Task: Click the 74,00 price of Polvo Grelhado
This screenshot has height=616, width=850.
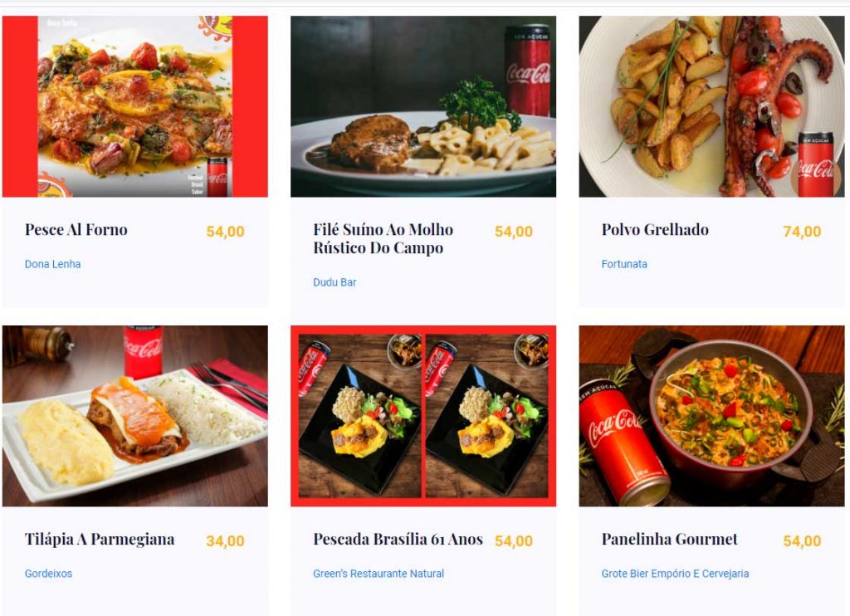Action: point(802,232)
